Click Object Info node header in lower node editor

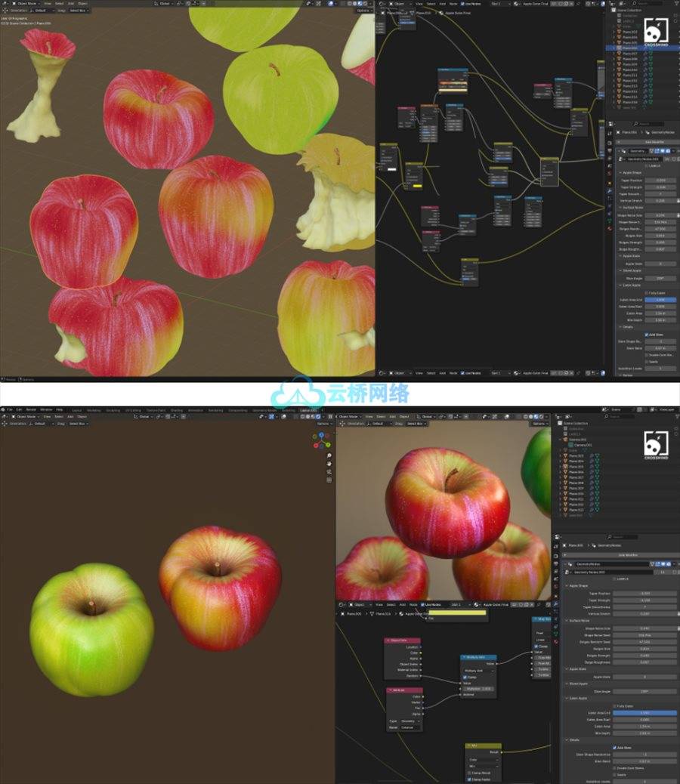[x=403, y=640]
